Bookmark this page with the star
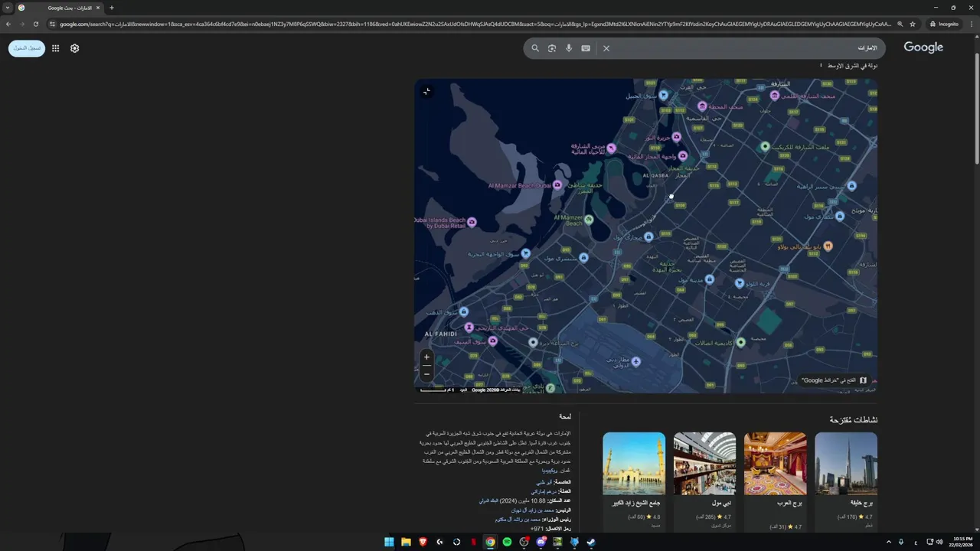980x551 pixels. [913, 24]
